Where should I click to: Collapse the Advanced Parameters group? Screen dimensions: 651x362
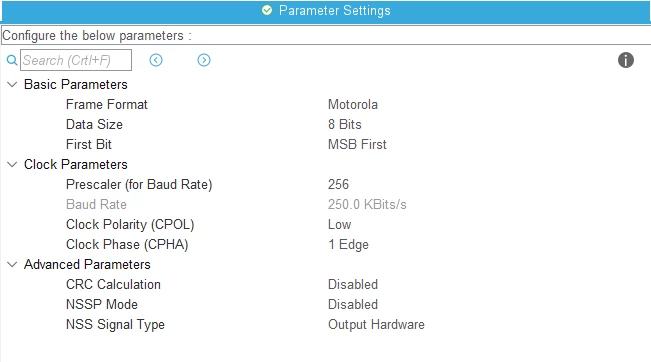tap(12, 264)
